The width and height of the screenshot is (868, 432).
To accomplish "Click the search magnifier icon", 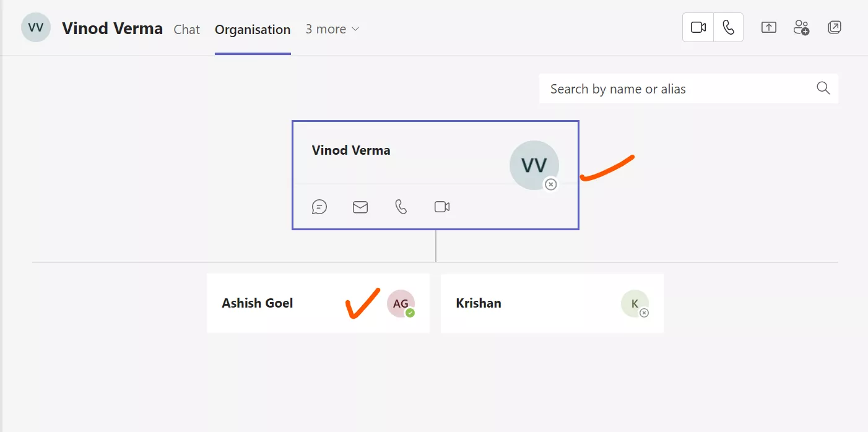I will [x=823, y=88].
